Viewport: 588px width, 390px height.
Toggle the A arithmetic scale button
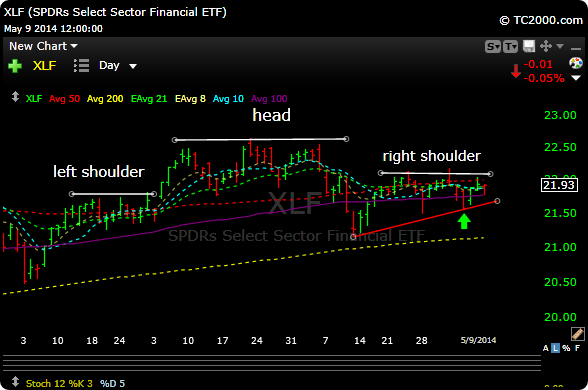(x=546, y=348)
